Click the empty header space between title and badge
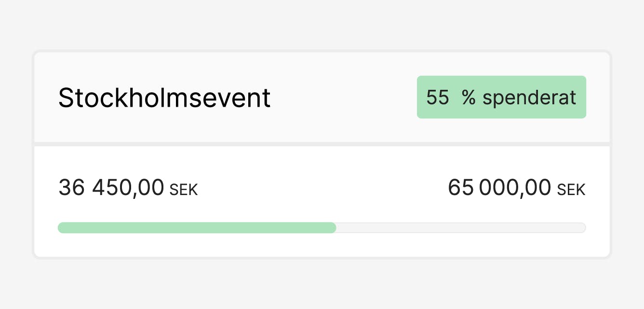The width and height of the screenshot is (644, 309). [x=343, y=98]
